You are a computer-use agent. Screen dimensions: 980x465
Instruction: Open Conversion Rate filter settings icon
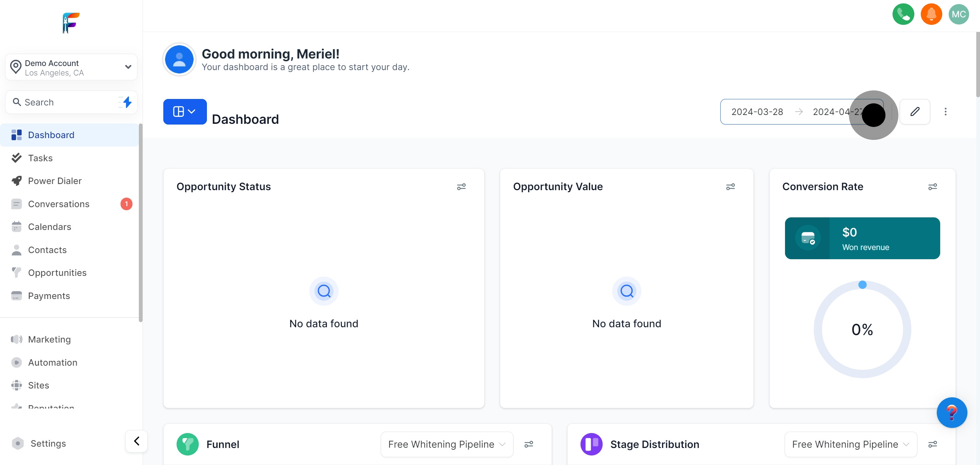pyautogui.click(x=932, y=187)
